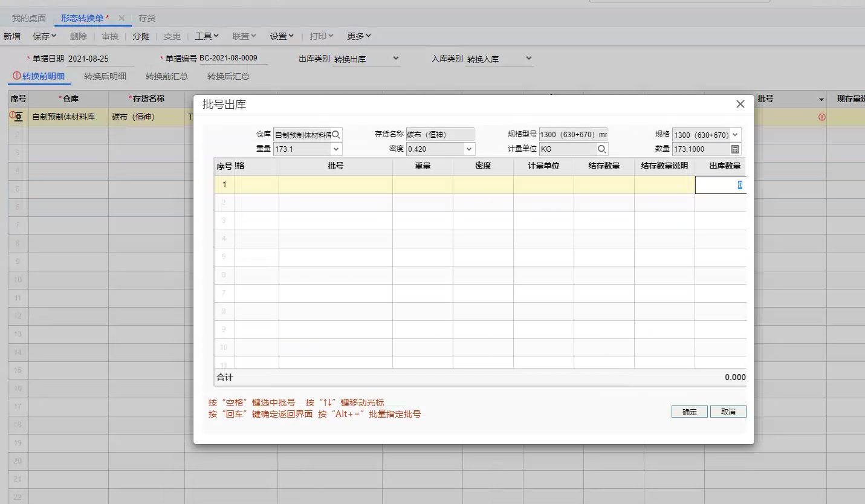The image size is (865, 504).
Task: Switch to the 我的桌面 tab
Action: pos(29,18)
